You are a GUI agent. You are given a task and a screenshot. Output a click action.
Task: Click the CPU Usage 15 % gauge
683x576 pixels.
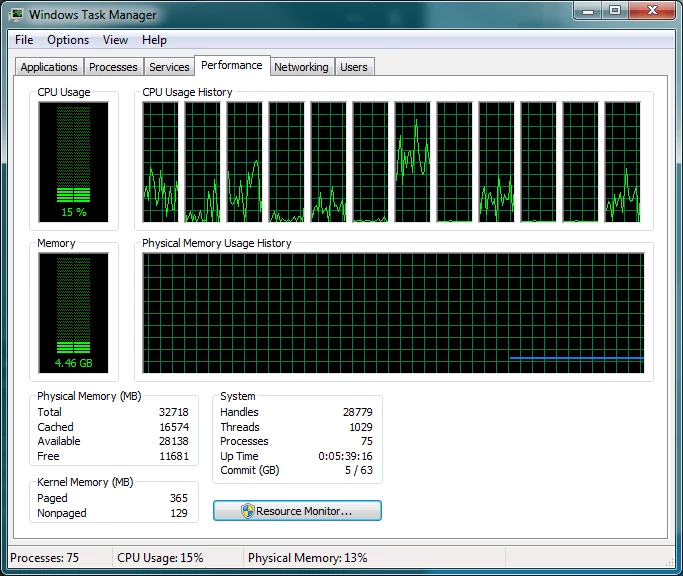coord(73,162)
